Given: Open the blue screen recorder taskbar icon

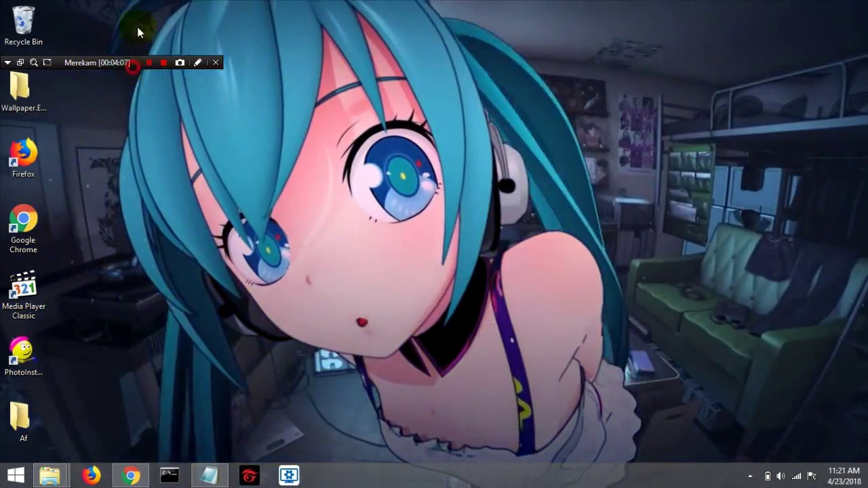Looking at the screenshot, I should pos(289,476).
